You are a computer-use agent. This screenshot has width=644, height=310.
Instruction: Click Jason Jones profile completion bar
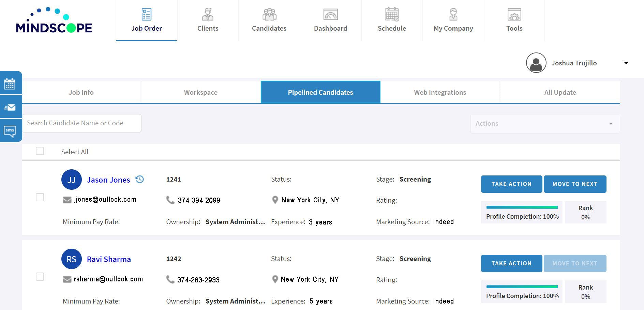click(x=522, y=207)
